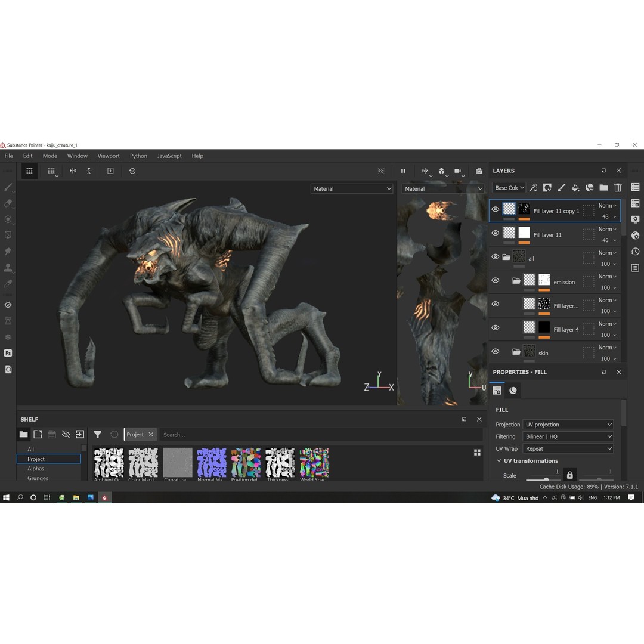
Task: Add a fill layer with bucket icon
Action: (x=575, y=188)
